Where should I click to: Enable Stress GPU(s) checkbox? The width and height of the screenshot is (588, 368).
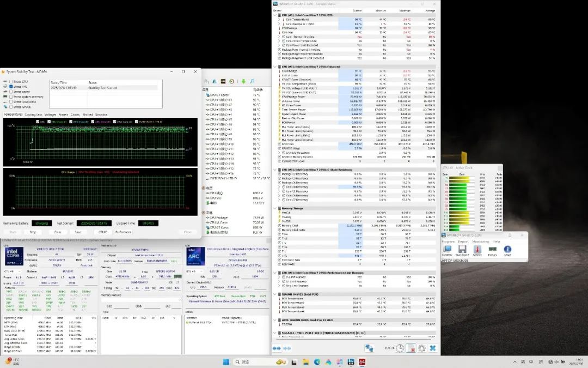tap(11, 107)
